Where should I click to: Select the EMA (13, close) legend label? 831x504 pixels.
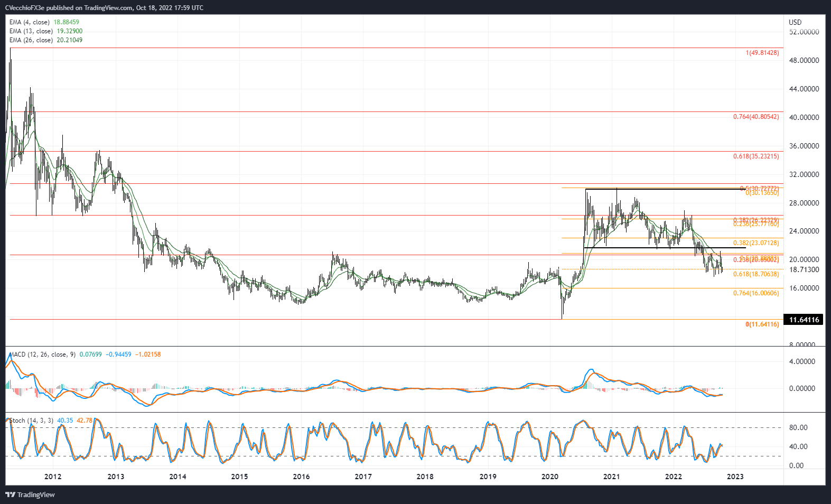point(31,31)
